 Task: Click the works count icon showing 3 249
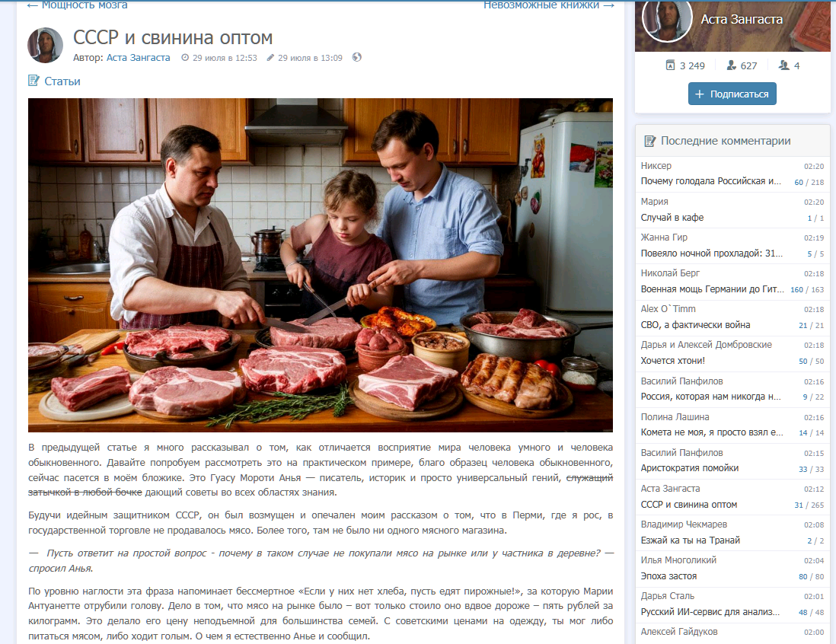pos(670,65)
